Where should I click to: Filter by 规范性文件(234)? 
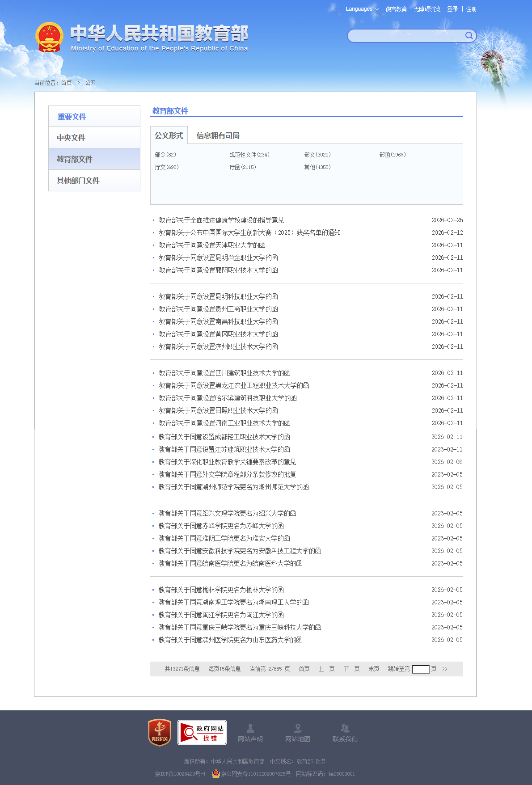click(249, 155)
